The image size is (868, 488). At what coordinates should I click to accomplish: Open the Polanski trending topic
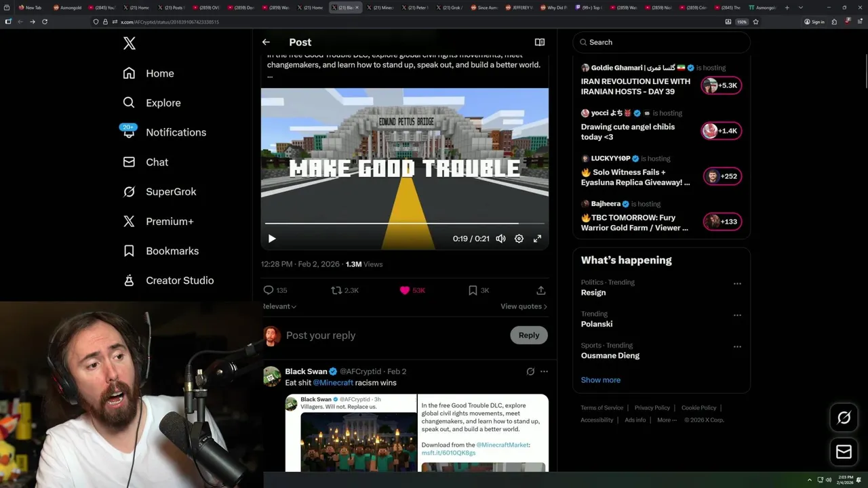597,324
